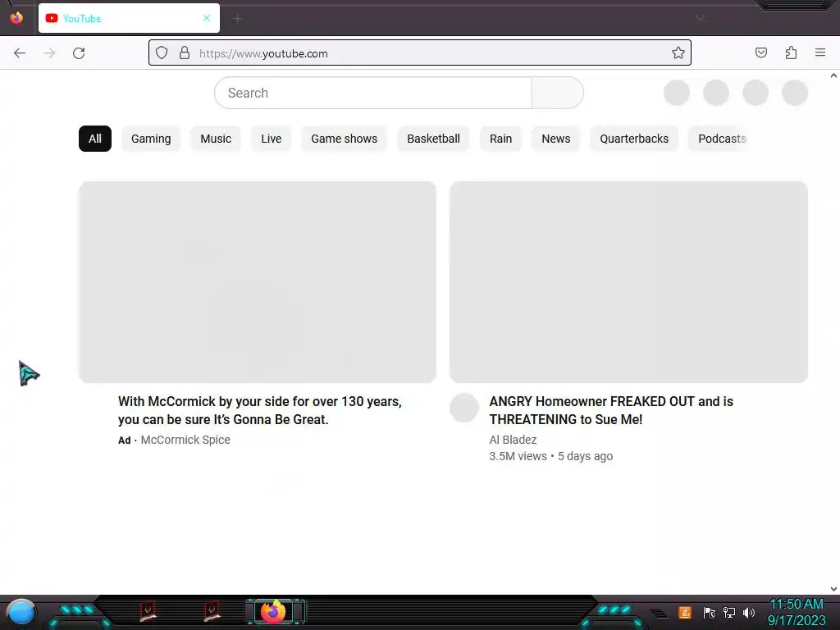Click the scrollbar up arrow

[833, 75]
